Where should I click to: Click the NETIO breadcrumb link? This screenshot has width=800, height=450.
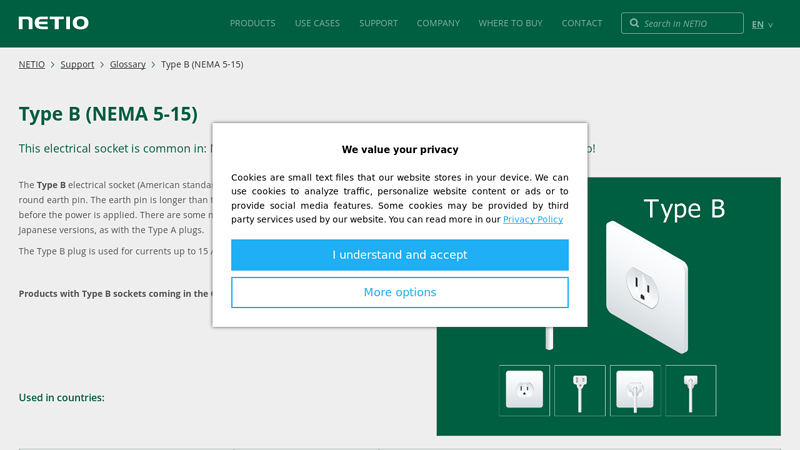point(31,64)
